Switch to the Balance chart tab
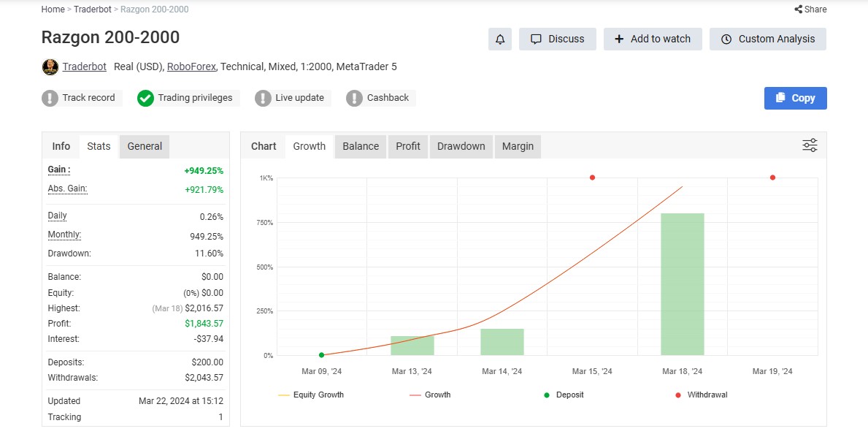Viewport: 868px width, 434px height. pos(361,146)
